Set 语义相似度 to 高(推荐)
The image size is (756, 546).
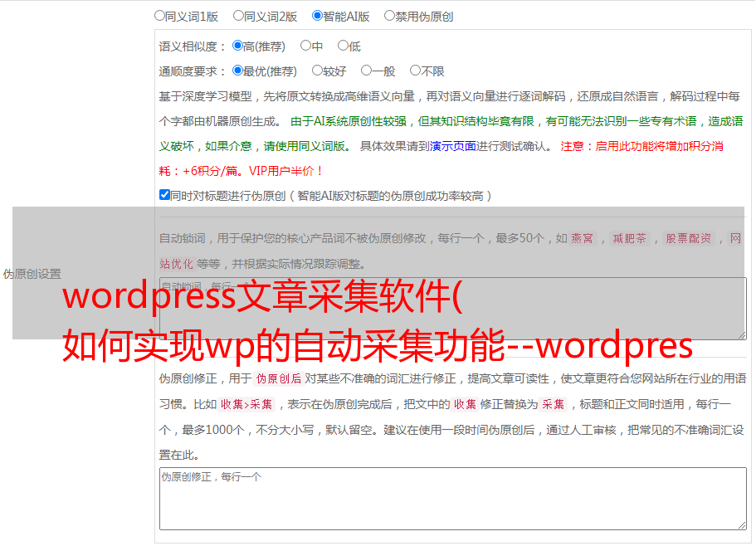237,46
